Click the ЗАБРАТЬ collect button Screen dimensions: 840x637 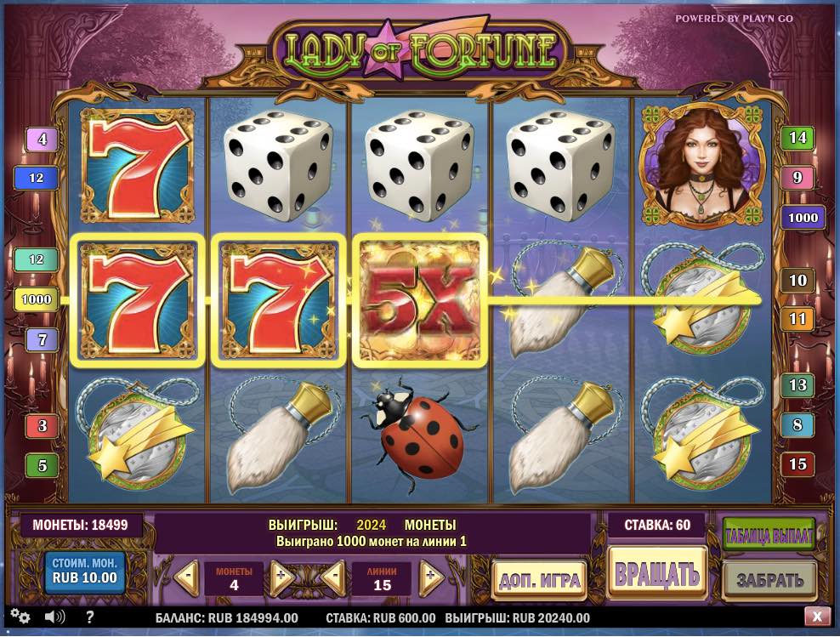769,581
